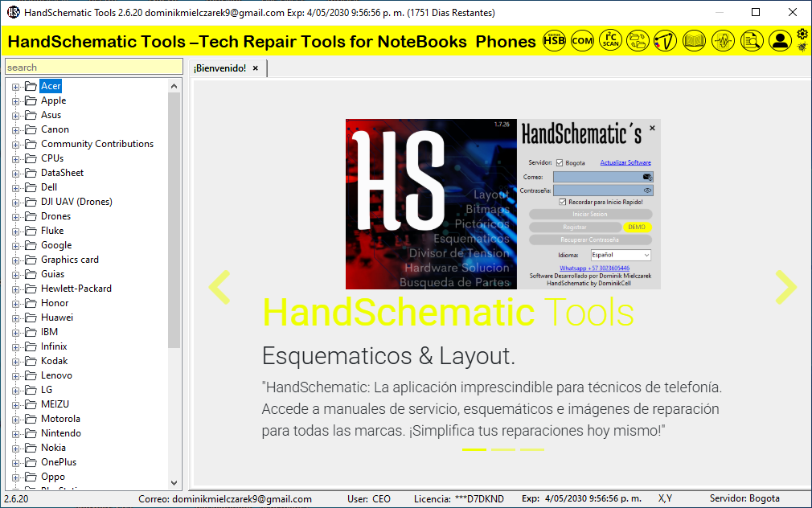Select the Infinix tree item
Image resolution: width=812 pixels, height=508 pixels.
click(54, 346)
